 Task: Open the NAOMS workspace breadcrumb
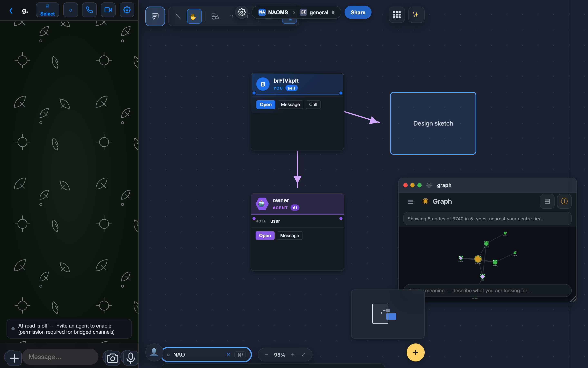(273, 12)
